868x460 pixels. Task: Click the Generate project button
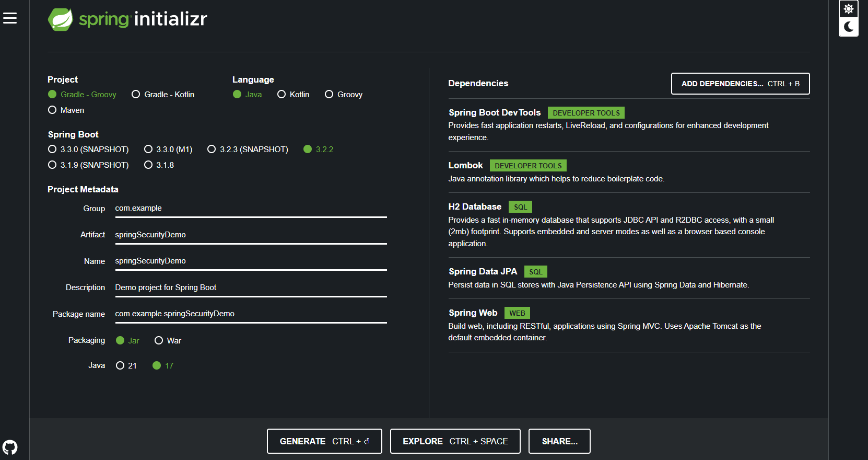pyautogui.click(x=324, y=441)
